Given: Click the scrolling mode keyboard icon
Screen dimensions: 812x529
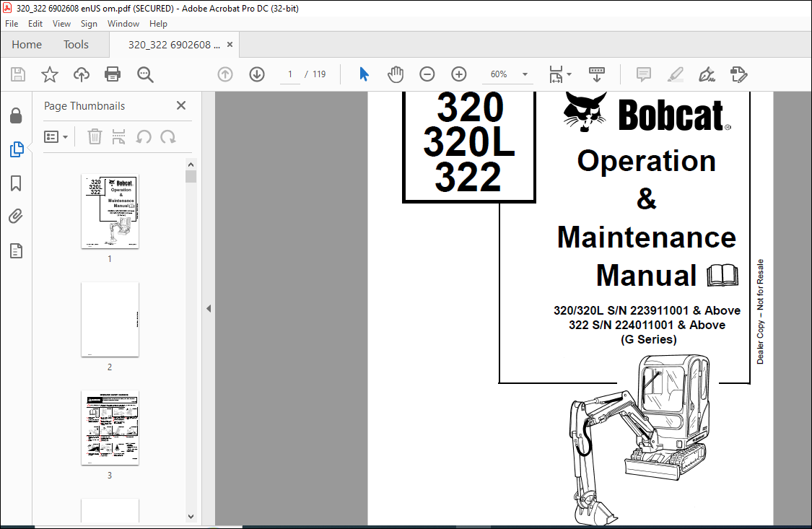Looking at the screenshot, I should (x=597, y=74).
